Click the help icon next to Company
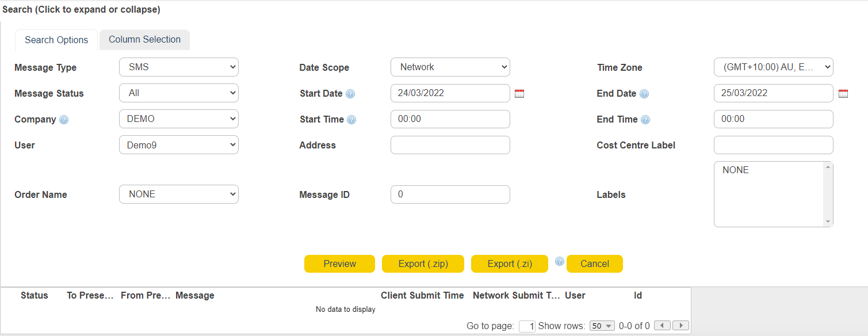Image resolution: width=868 pixels, height=336 pixels. click(64, 120)
